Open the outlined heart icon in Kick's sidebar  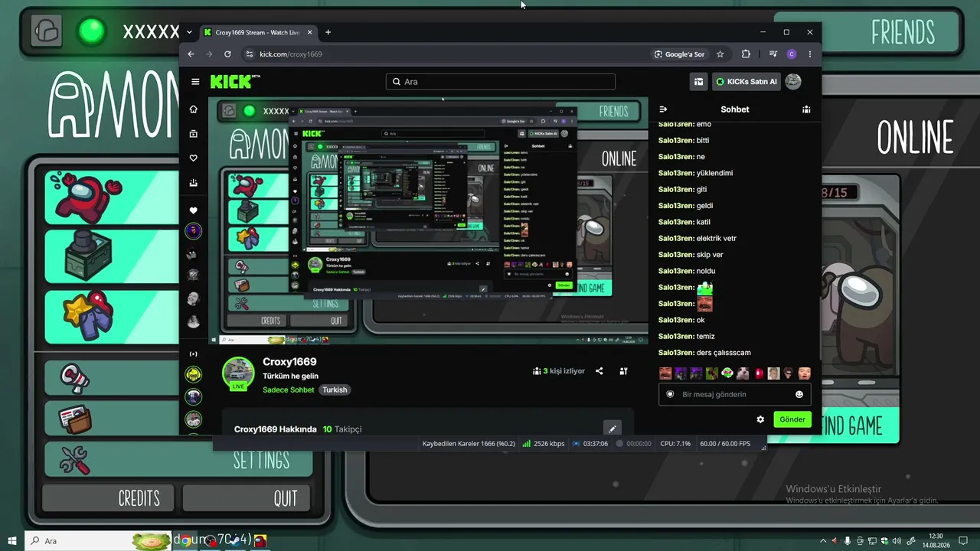click(194, 158)
